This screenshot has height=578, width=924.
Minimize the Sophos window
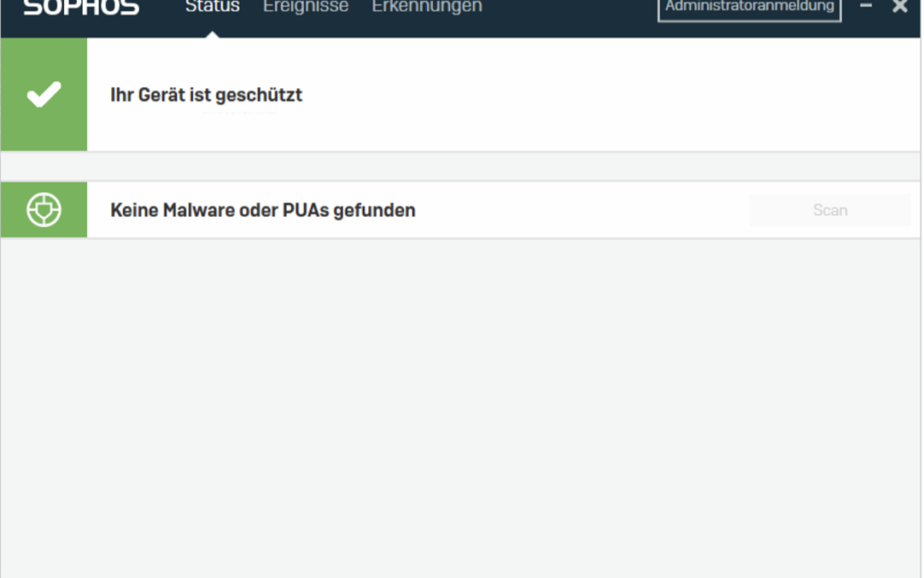[x=866, y=6]
